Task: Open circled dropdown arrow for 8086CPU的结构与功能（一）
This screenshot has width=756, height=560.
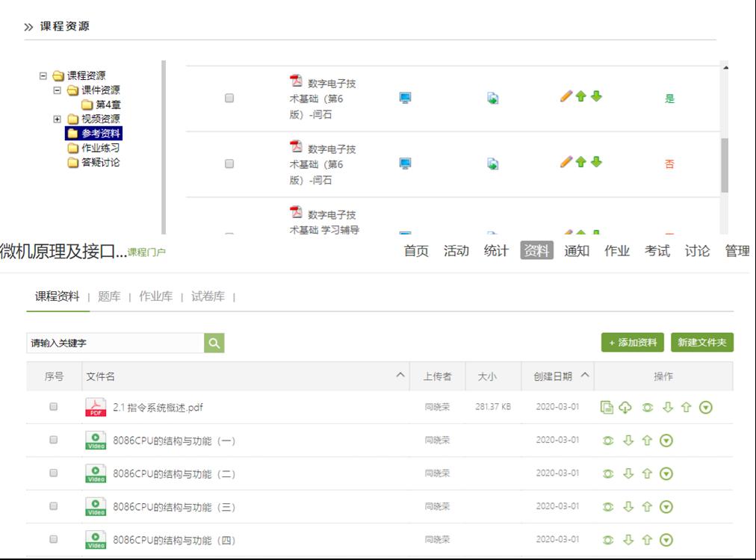Action: (x=666, y=441)
